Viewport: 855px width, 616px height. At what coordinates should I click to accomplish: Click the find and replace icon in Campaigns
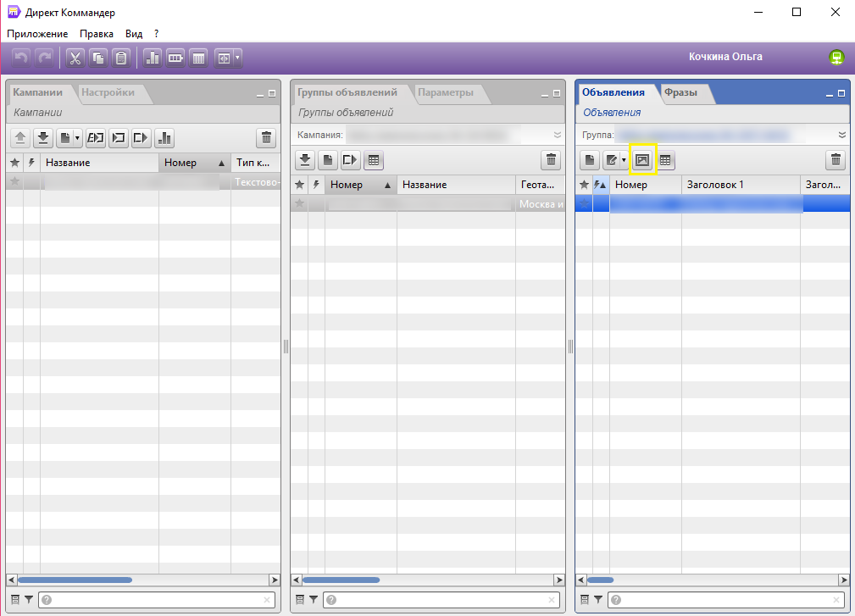point(96,138)
